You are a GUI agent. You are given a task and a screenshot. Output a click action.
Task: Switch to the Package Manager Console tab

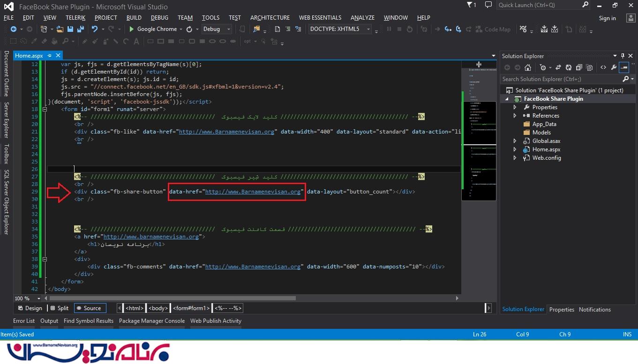pyautogui.click(x=151, y=321)
